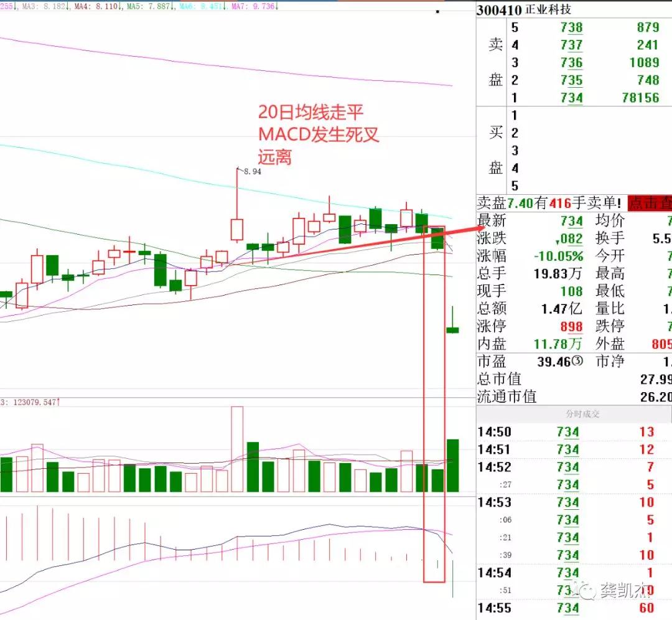Click the 14:55 trade row volume 60

point(646,608)
